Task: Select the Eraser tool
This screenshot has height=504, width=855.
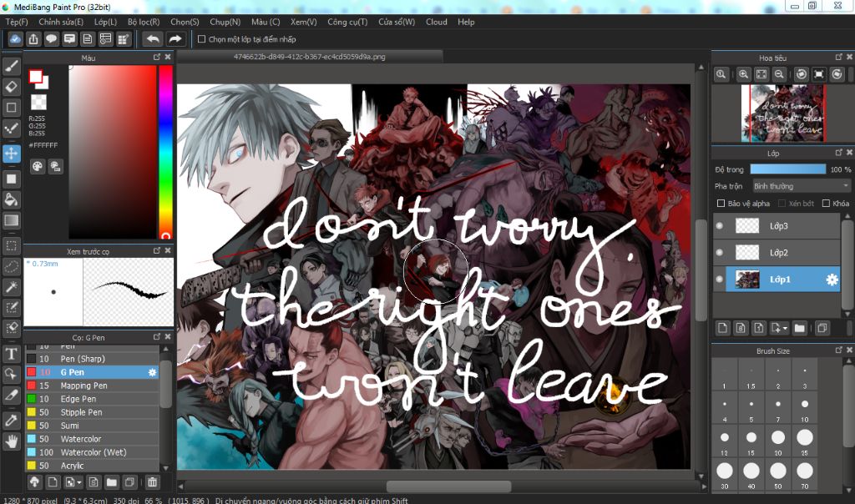Action: 12,87
